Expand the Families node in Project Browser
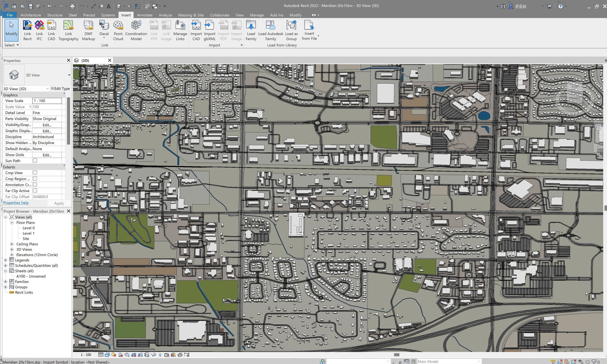 (5, 282)
